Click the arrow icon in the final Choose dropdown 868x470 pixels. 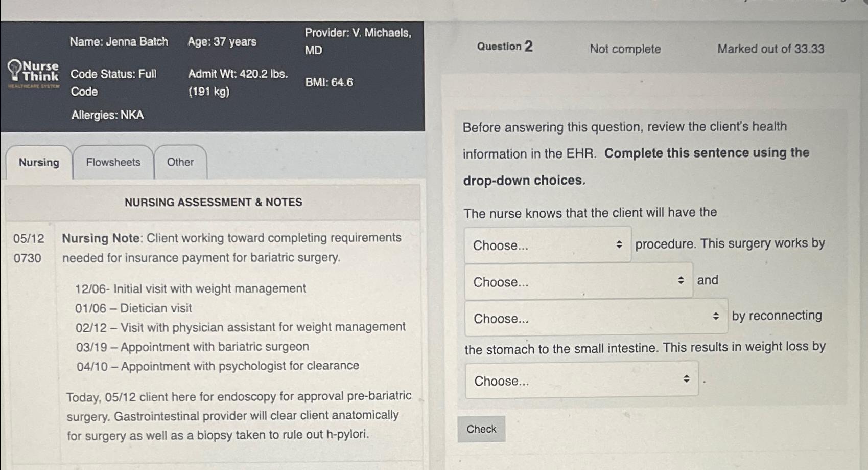(x=687, y=378)
